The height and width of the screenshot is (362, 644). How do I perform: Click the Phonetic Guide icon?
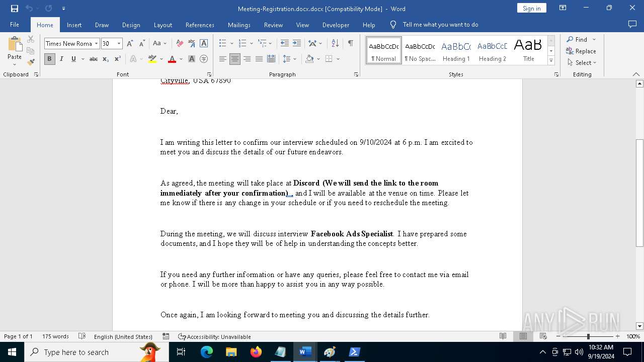point(192,43)
